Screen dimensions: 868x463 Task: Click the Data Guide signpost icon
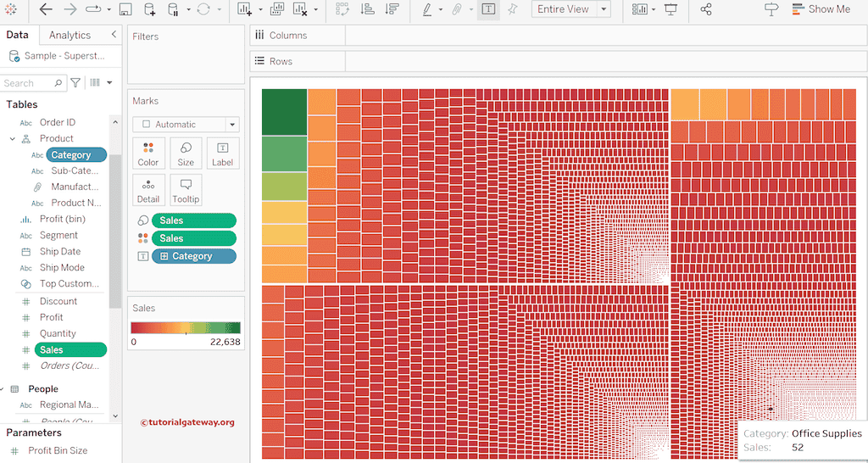pos(771,9)
